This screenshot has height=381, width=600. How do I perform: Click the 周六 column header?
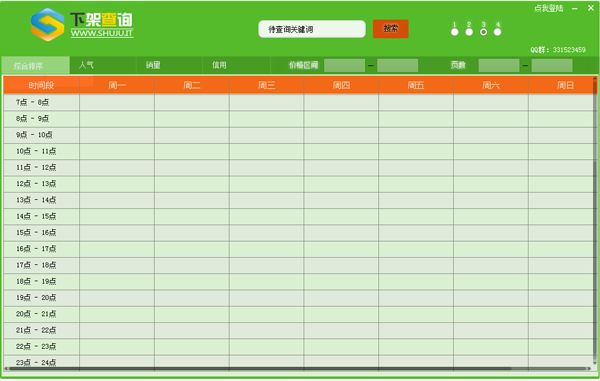491,85
